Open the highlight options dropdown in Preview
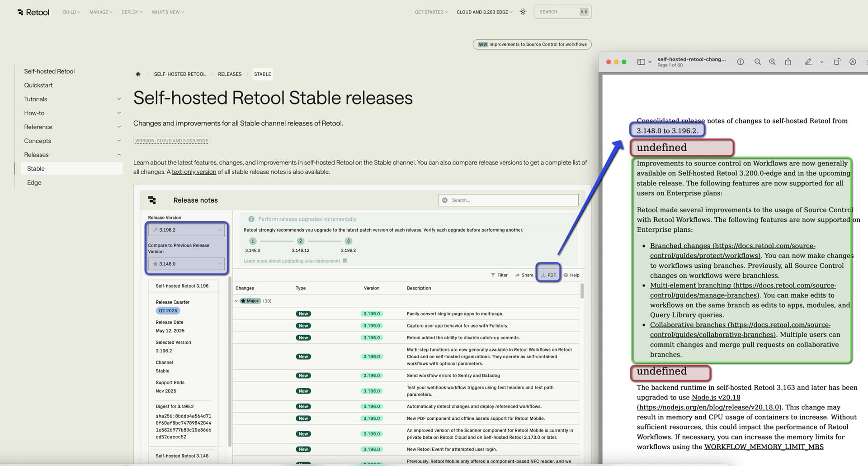 click(821, 62)
